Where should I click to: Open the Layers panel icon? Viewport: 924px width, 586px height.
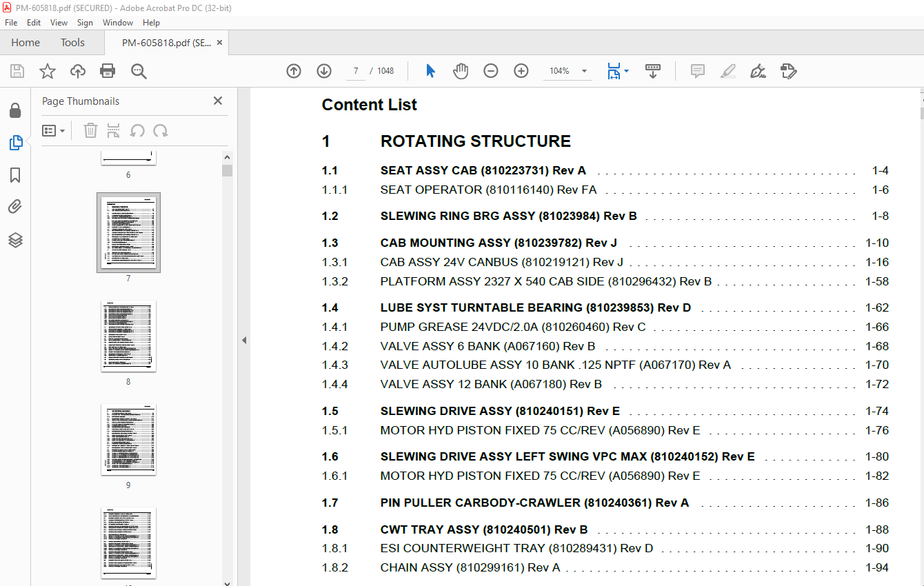[15, 240]
